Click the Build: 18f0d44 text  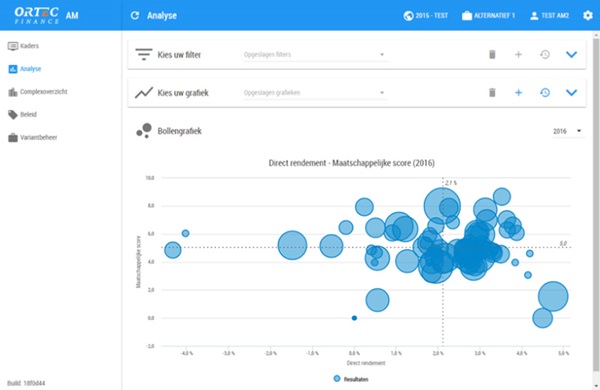pyautogui.click(x=26, y=383)
